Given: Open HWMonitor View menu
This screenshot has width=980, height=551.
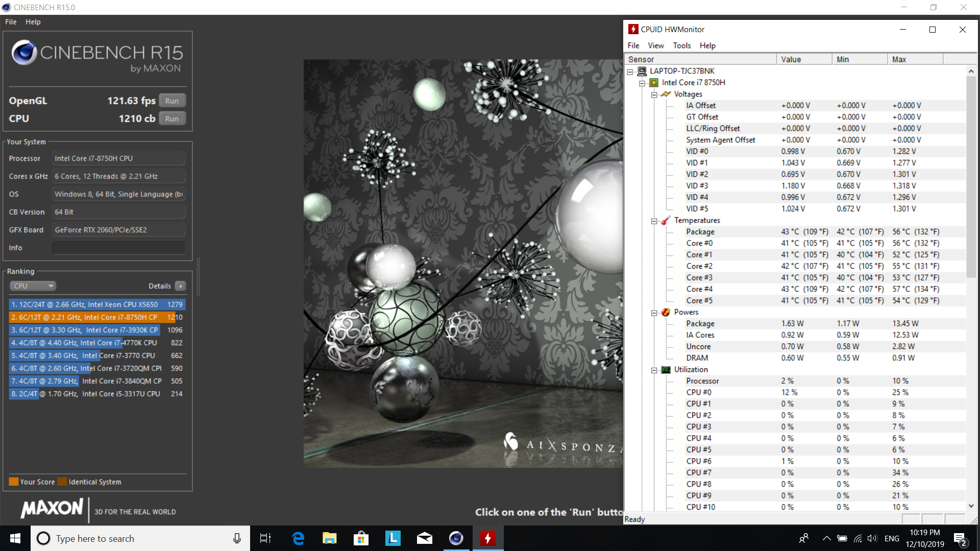Looking at the screenshot, I should pyautogui.click(x=656, y=45).
